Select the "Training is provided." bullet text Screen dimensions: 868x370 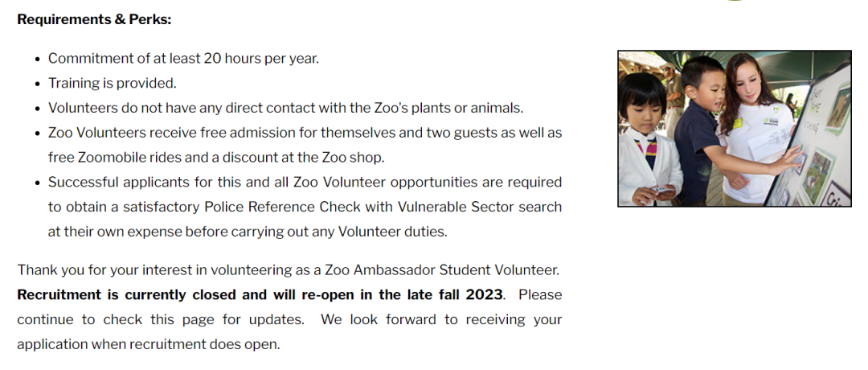point(113,83)
